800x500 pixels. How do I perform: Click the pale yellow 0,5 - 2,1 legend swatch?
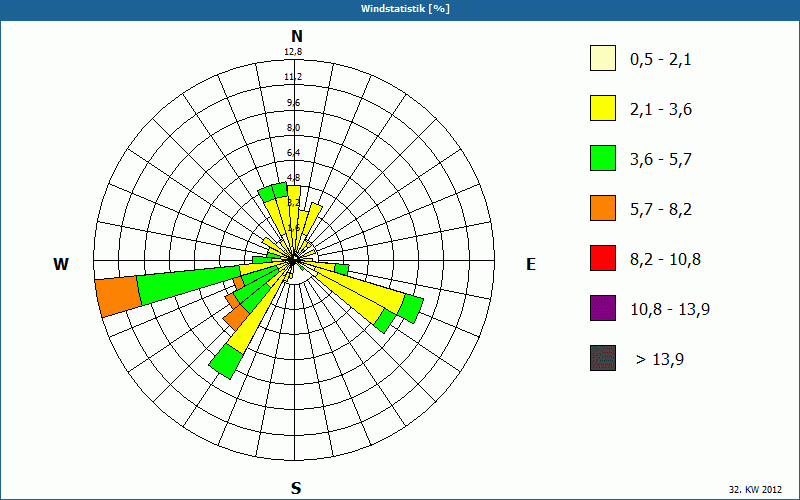(x=603, y=58)
